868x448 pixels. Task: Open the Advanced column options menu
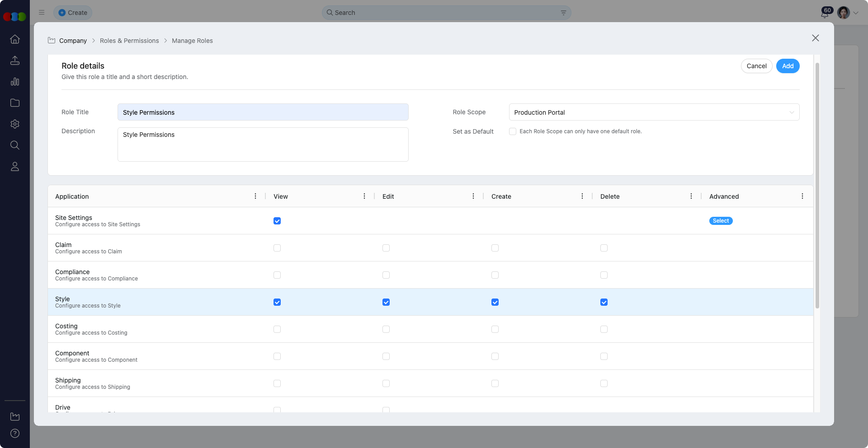pos(802,196)
